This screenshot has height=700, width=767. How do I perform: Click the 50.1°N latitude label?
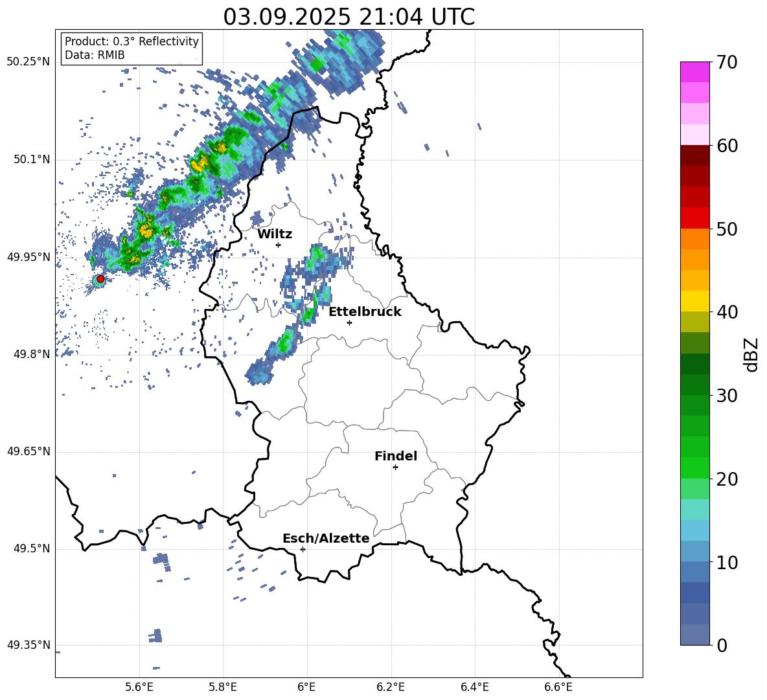[x=32, y=160]
